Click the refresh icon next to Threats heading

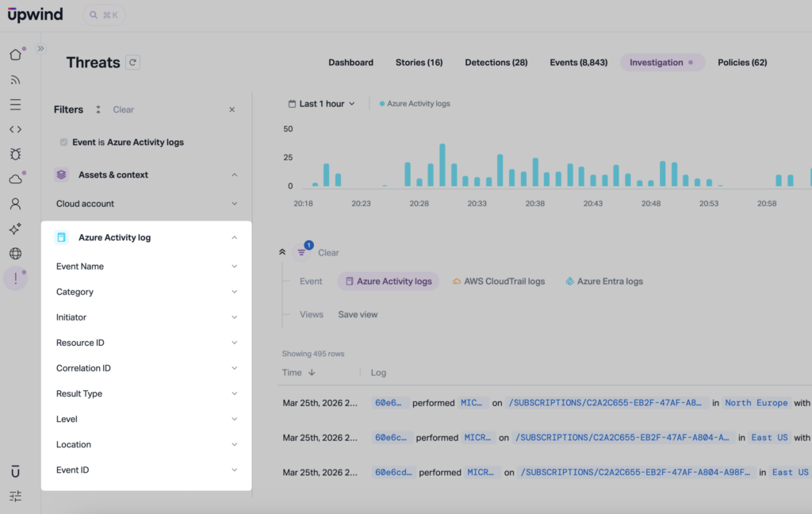[133, 62]
